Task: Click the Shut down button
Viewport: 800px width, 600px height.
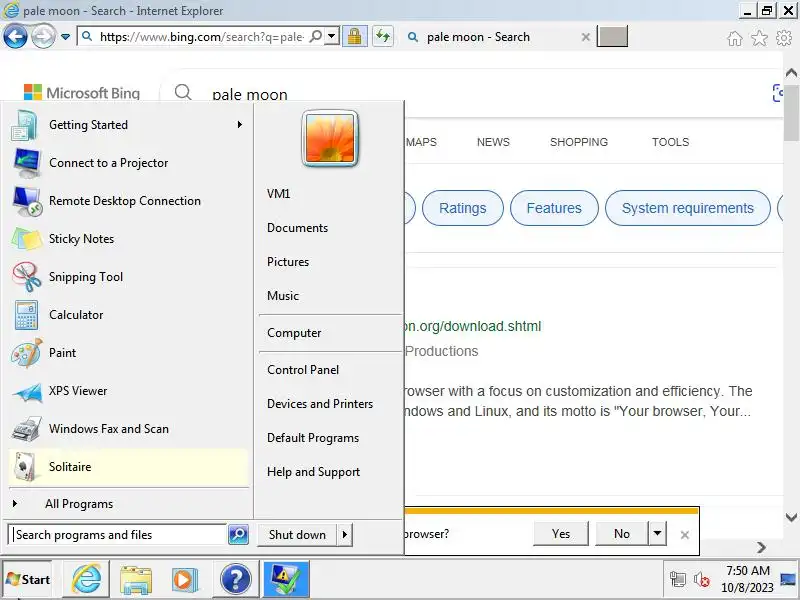Action: [297, 535]
